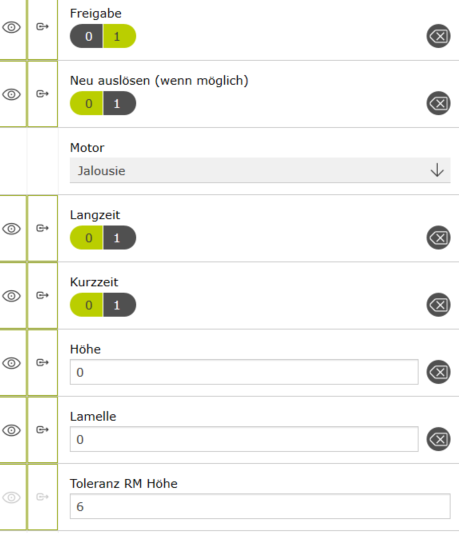Screen dimensions: 459x533
Task: Set Freigabe toggle to 0
Action: (86, 36)
